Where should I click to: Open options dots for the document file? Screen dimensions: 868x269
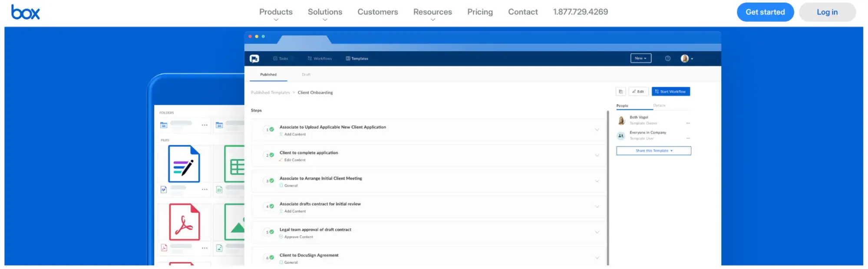tap(205, 189)
